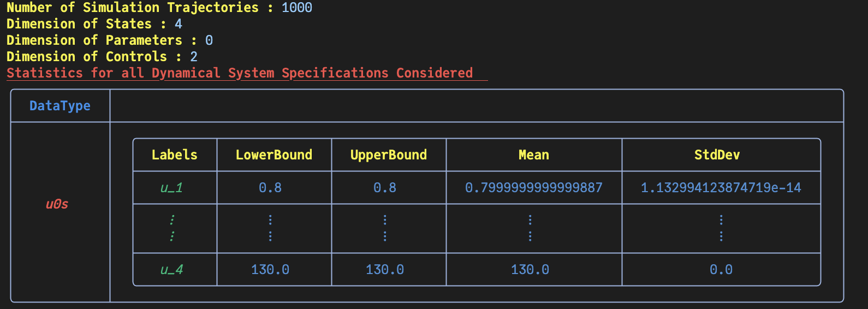
Task: Click the StdDev column header
Action: [x=717, y=155]
